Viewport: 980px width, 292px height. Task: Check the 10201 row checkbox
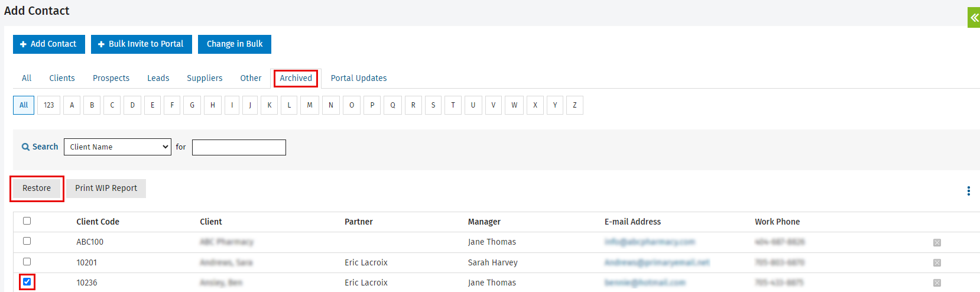tap(27, 261)
